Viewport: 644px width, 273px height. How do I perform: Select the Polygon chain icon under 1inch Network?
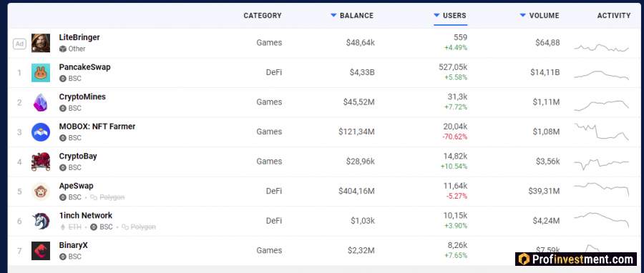click(125, 227)
